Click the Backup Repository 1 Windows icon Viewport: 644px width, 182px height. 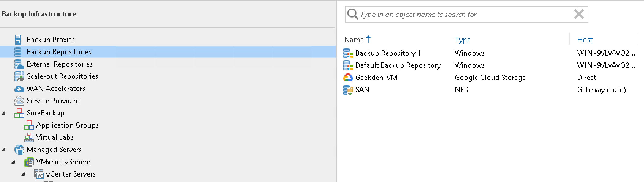pyautogui.click(x=348, y=53)
